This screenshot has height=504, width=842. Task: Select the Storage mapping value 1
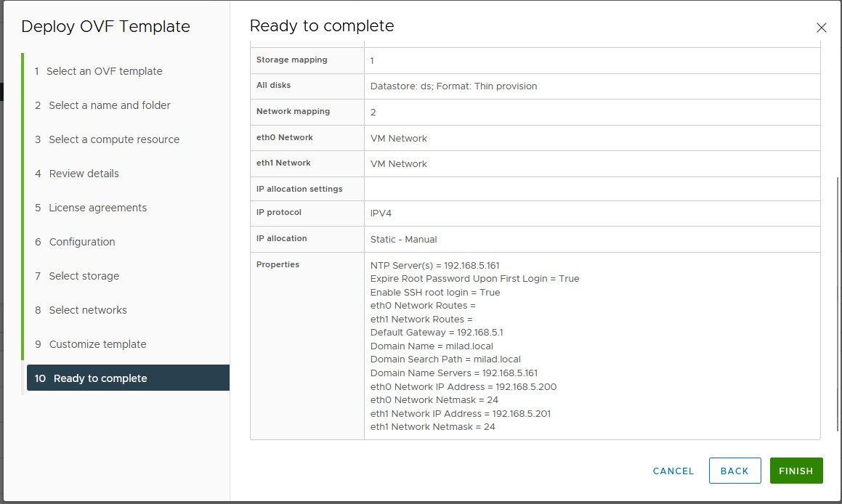click(371, 61)
